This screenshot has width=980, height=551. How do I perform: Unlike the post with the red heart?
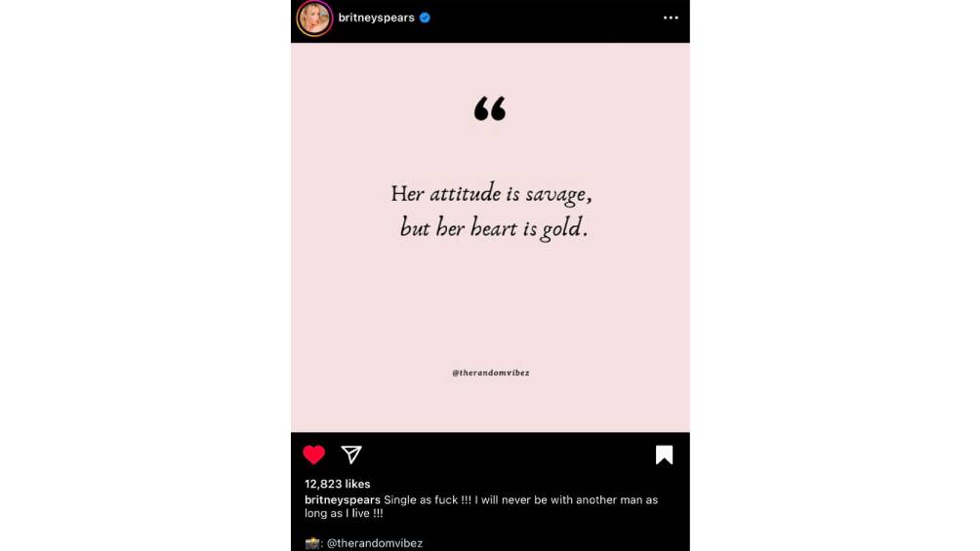point(313,454)
